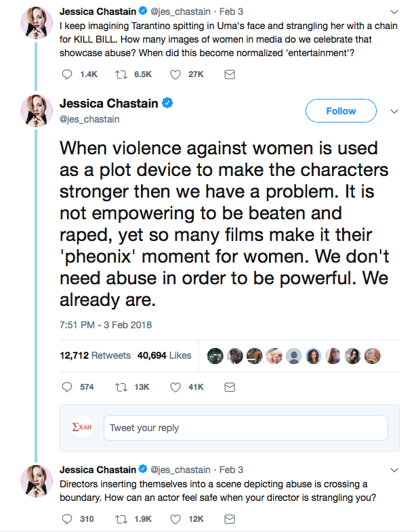
Task: Click the envelope icon under main tweet
Action: (x=229, y=387)
